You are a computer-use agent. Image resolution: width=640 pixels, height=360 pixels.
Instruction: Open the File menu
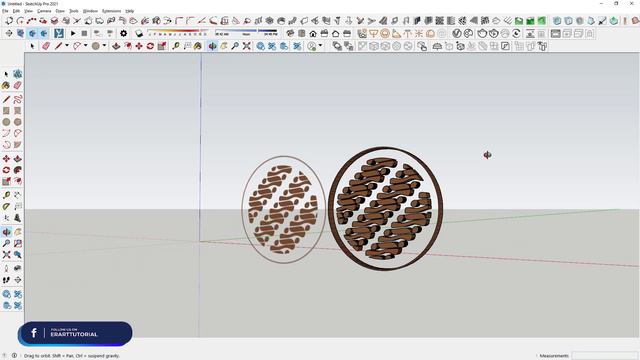(5, 11)
